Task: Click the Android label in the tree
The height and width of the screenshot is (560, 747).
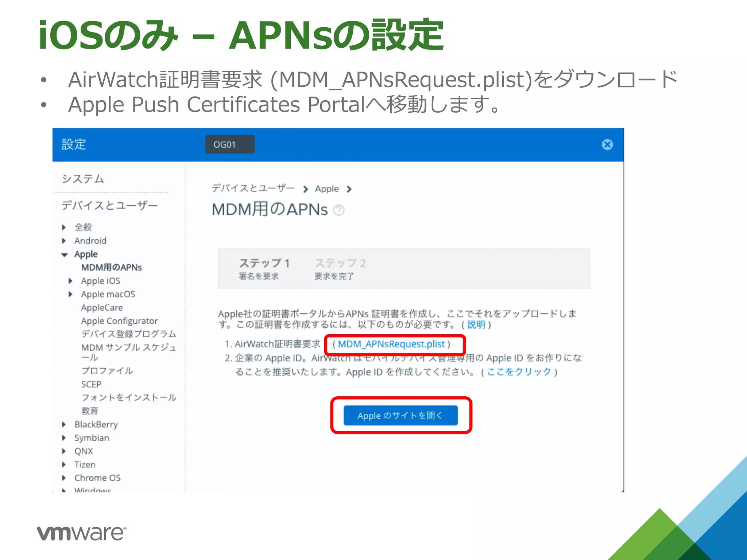Action: click(90, 241)
